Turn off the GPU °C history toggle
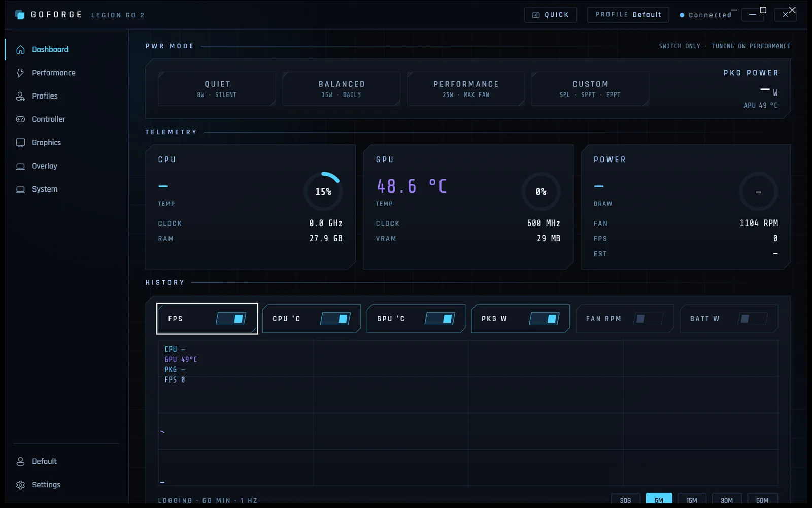The width and height of the screenshot is (812, 508). (x=440, y=319)
